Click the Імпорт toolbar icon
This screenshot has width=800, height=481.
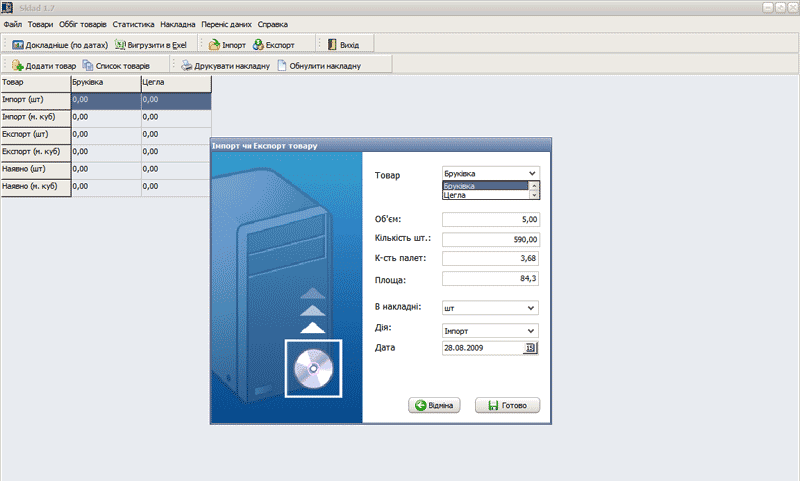214,45
